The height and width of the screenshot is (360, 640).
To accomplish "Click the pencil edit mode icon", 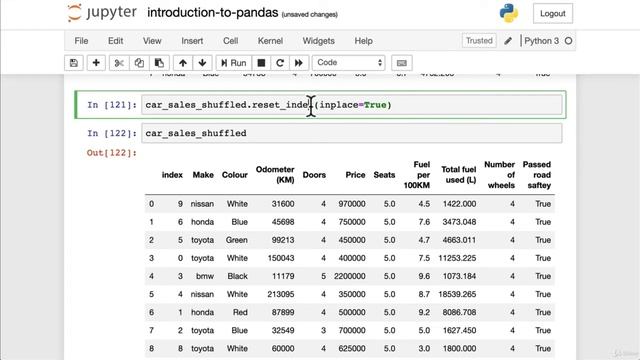I will 508,41.
